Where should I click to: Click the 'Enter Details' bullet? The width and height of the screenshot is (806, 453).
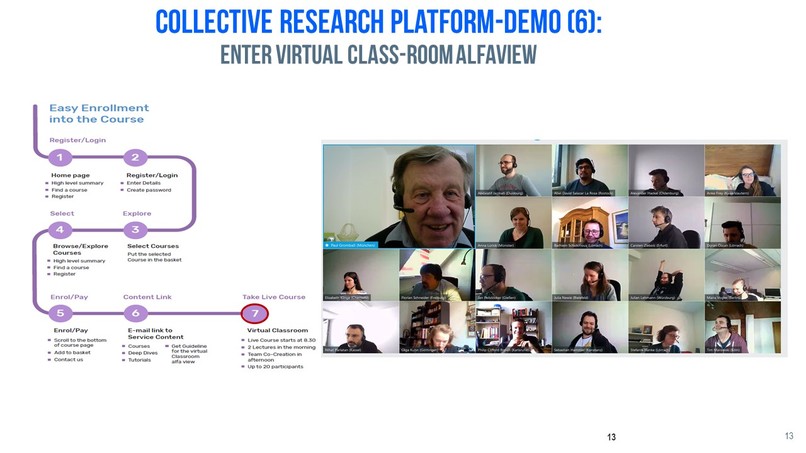[143, 183]
